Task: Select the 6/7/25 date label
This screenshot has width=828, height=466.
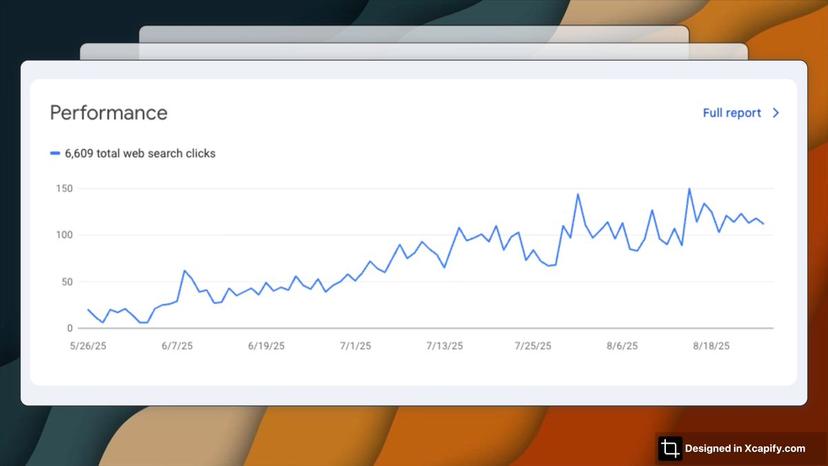Action: (x=177, y=346)
